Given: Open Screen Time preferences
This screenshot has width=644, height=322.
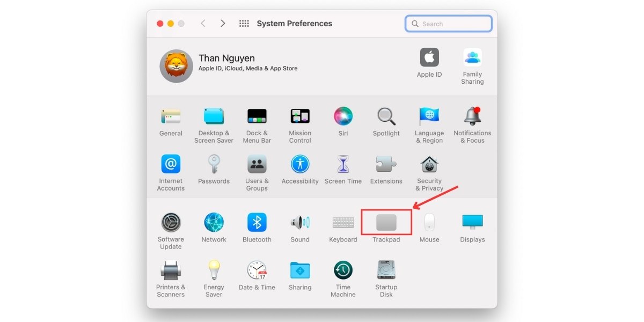Looking at the screenshot, I should coord(343,164).
